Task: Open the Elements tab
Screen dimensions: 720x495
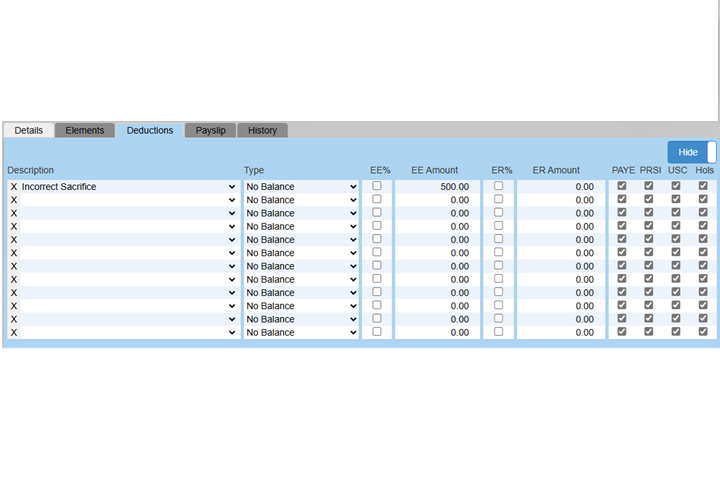Action: click(x=85, y=130)
